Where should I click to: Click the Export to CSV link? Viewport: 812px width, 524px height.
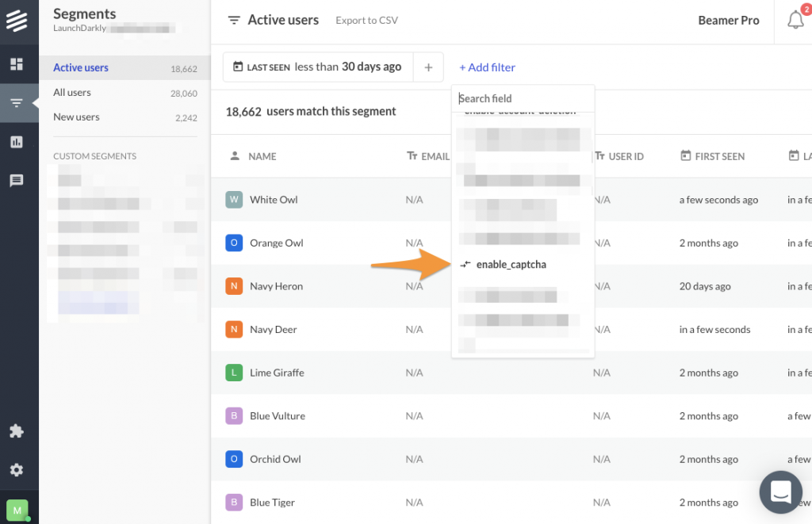coord(366,20)
